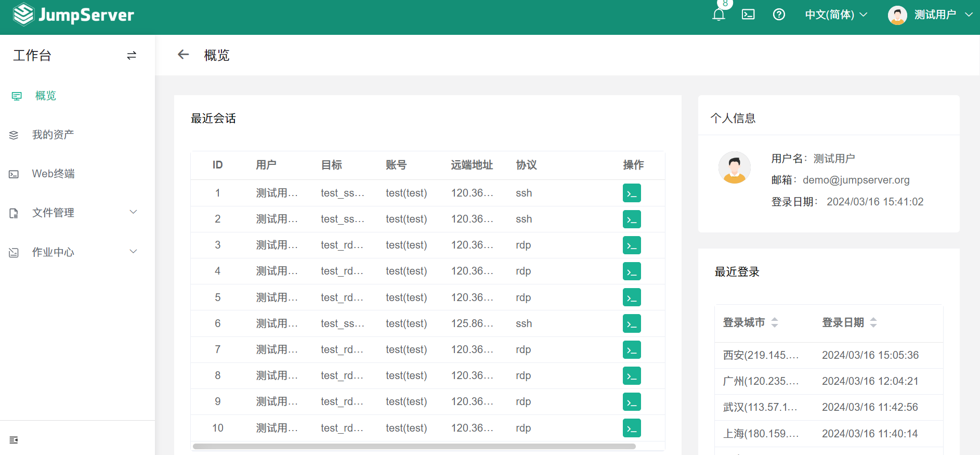Click the profile avatar in 个人信息

pos(735,167)
